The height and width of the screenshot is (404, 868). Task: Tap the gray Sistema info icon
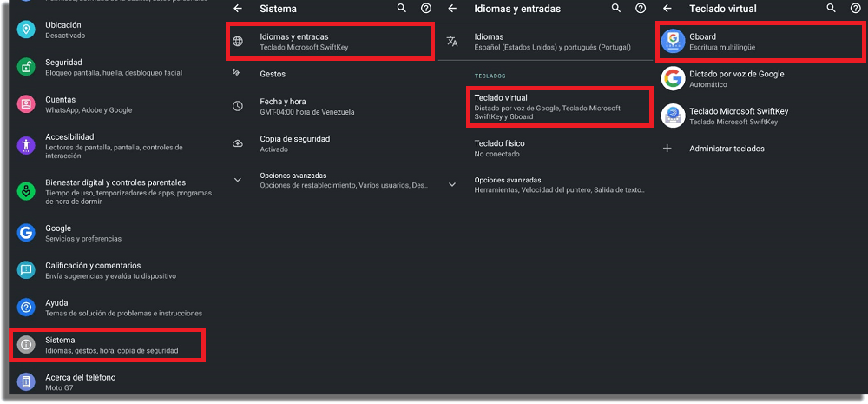[x=26, y=345]
